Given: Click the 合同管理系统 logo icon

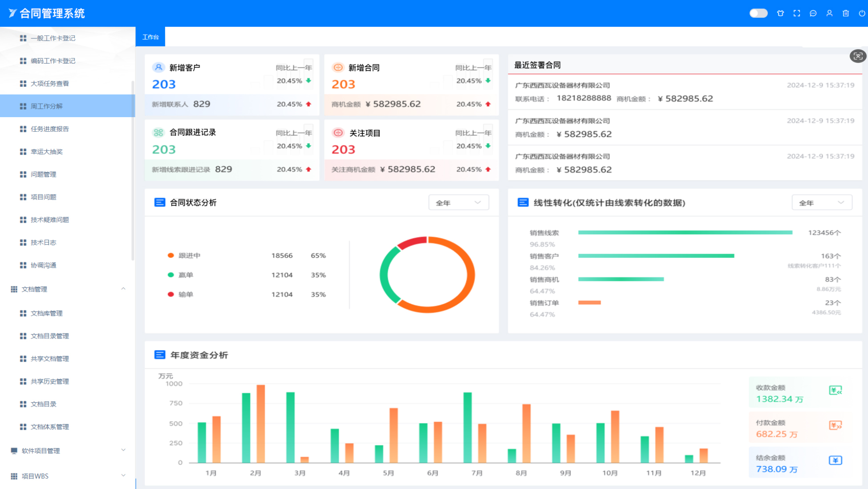Looking at the screenshot, I should pyautogui.click(x=12, y=13).
